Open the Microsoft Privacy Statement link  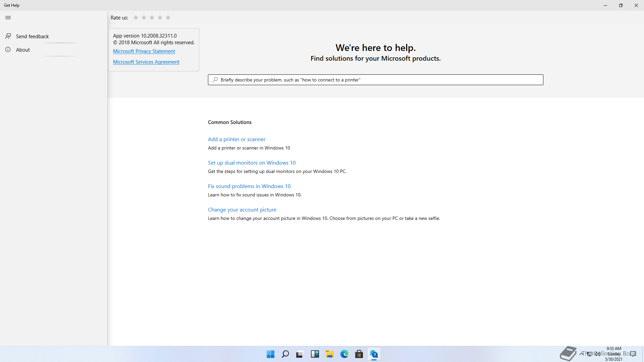[x=144, y=51]
